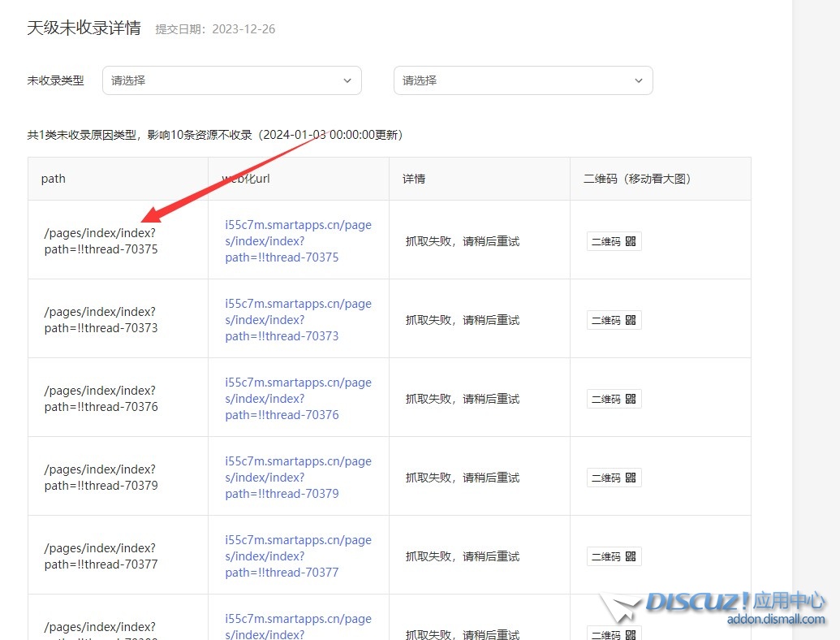Click the summary line 共1类未收录原因类型
840x640 pixels.
tap(215, 135)
